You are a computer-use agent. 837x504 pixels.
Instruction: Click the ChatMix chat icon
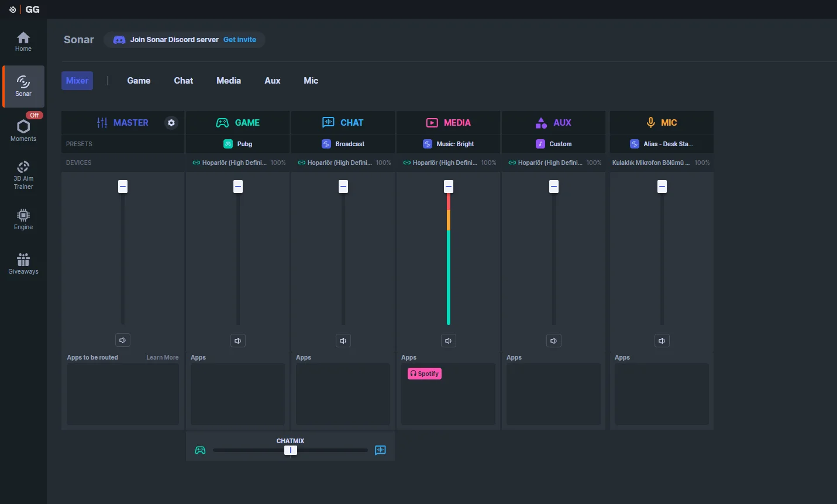pos(380,450)
